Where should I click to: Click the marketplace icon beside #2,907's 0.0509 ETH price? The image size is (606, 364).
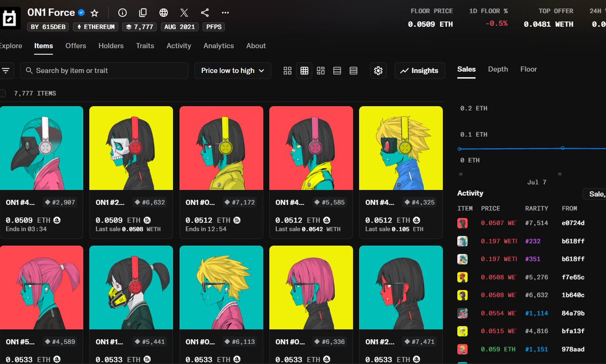click(x=57, y=220)
